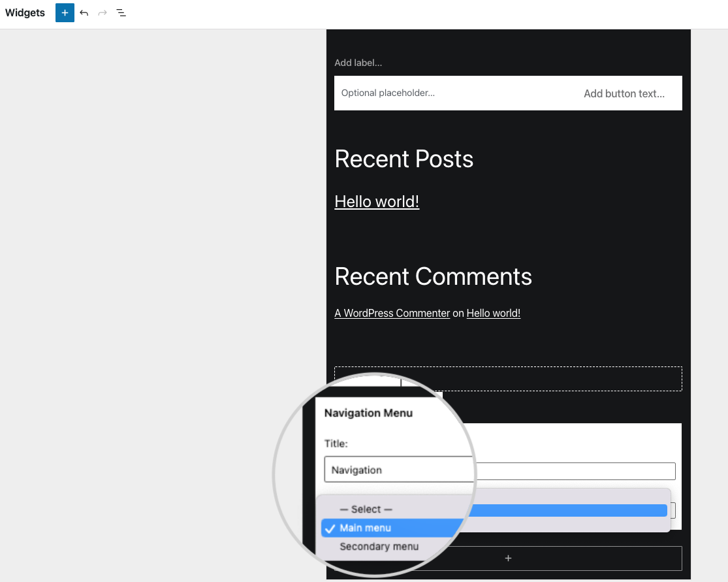This screenshot has height=582, width=728.
Task: Open the A WordPress Commenter link
Action: pyautogui.click(x=392, y=313)
